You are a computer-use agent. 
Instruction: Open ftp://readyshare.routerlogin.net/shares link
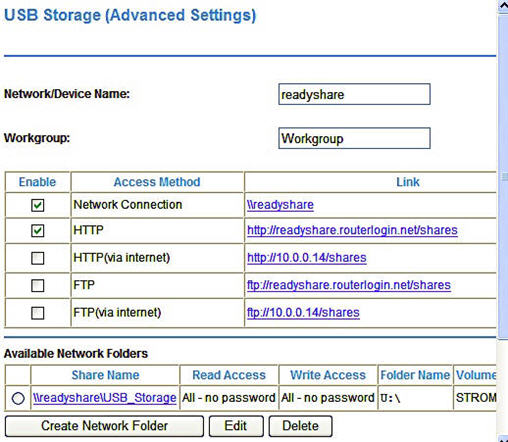(349, 285)
